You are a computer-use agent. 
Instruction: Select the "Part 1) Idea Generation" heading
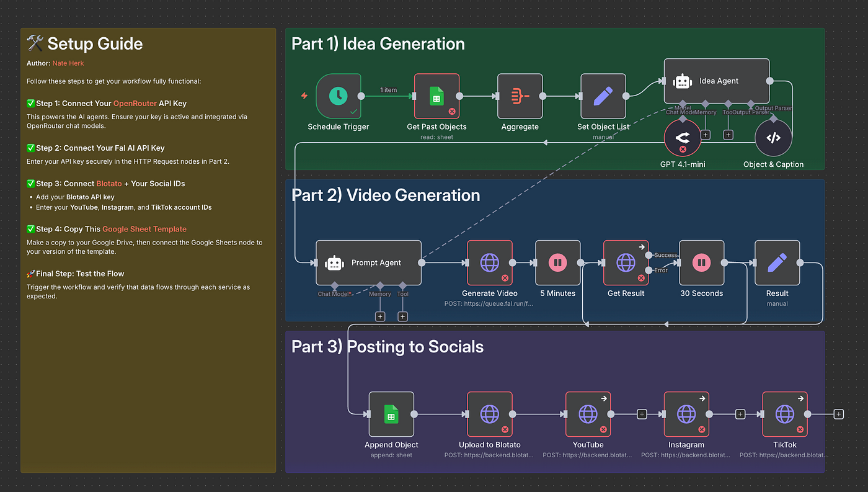coord(378,43)
